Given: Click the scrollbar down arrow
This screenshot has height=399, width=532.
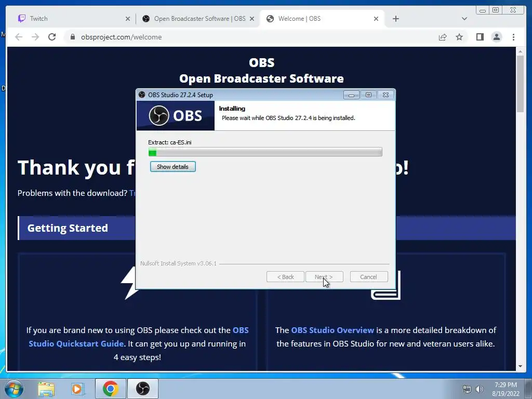Looking at the screenshot, I should click(520, 366).
